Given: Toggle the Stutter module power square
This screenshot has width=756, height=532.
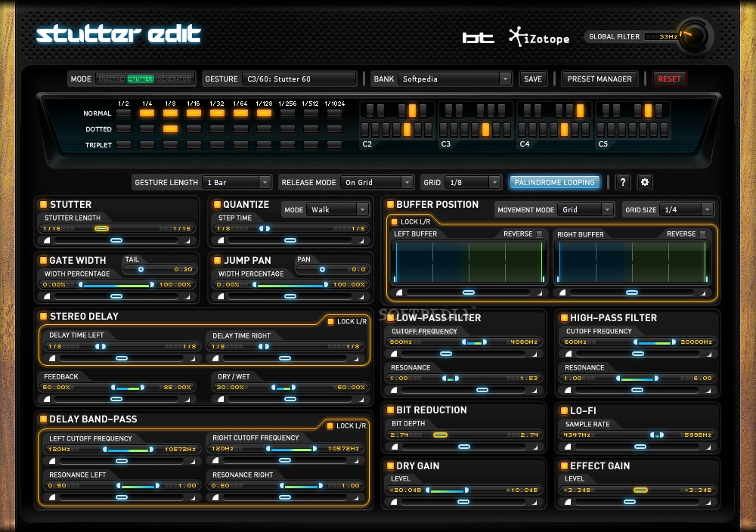Looking at the screenshot, I should (x=43, y=204).
